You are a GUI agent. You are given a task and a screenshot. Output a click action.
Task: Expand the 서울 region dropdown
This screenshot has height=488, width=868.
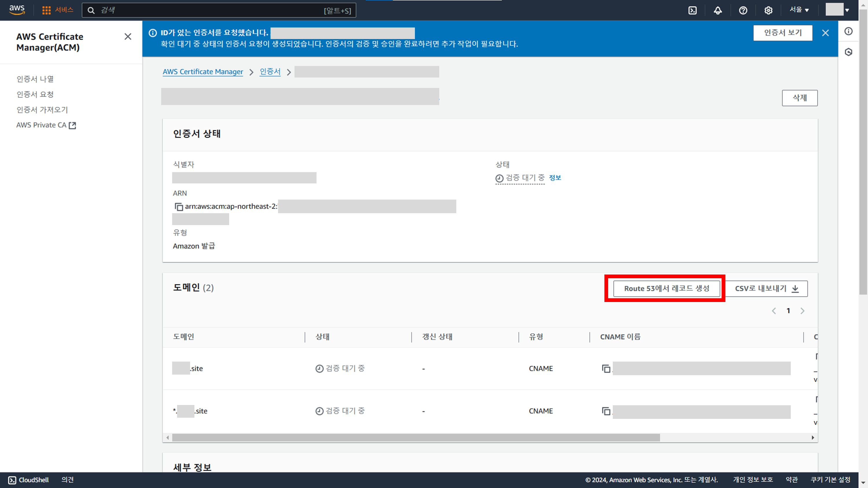799,10
